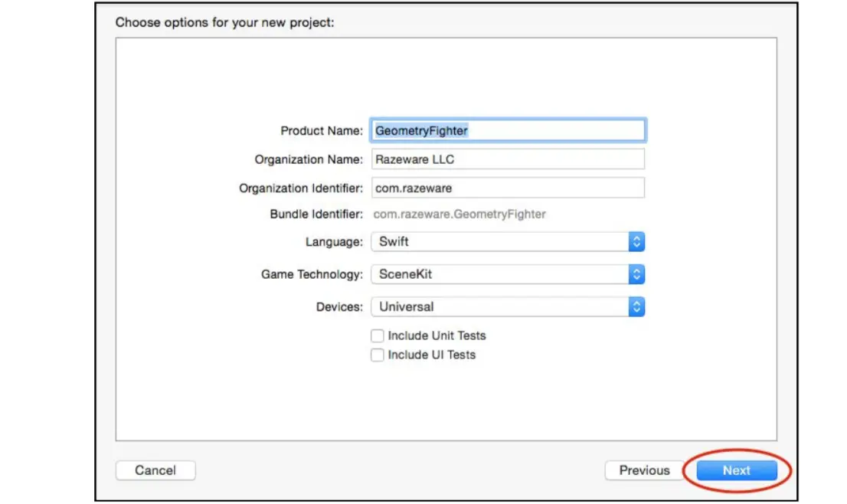Screen dimensions: 847x504
Task: Click the Bundle Identifier value text
Action: tap(459, 214)
